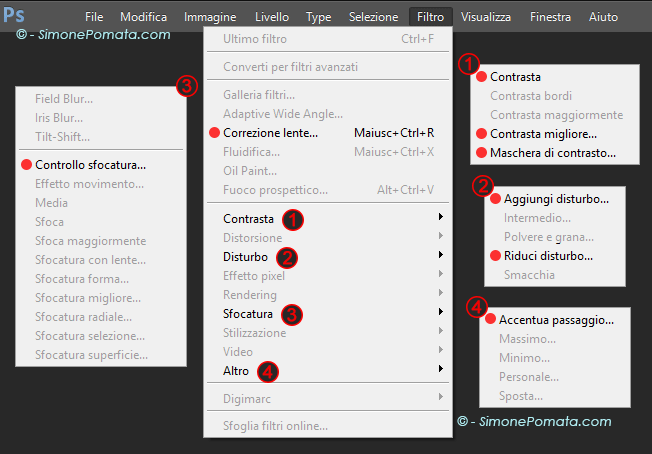Open Accentua passaggio filter
Viewport: 652px width, 454px height.
(555, 320)
